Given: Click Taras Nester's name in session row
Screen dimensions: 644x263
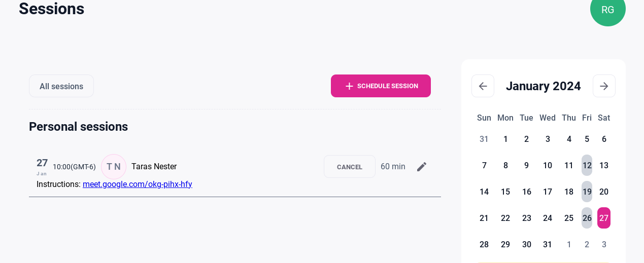Looking at the screenshot, I should [154, 167].
